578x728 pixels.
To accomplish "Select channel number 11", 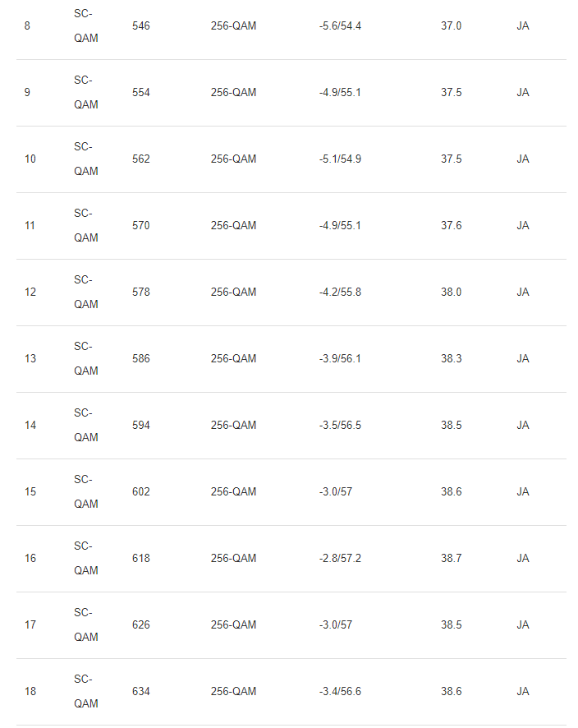I will click(30, 226).
